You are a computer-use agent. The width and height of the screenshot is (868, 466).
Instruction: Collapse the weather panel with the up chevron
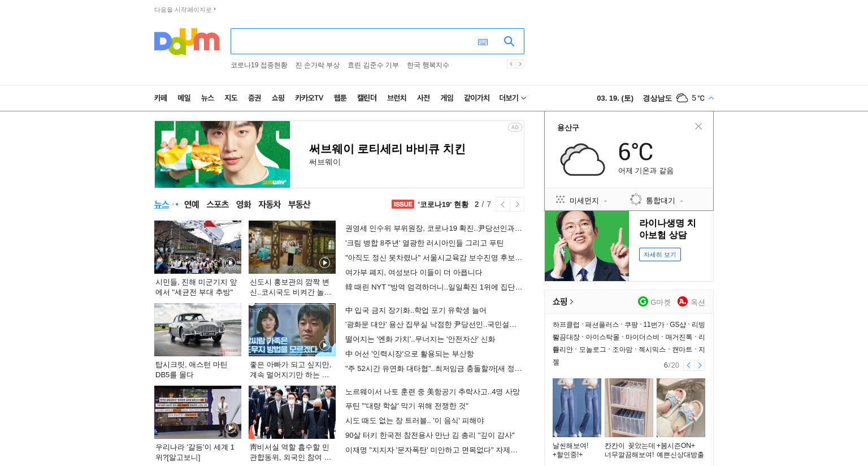[x=711, y=98]
